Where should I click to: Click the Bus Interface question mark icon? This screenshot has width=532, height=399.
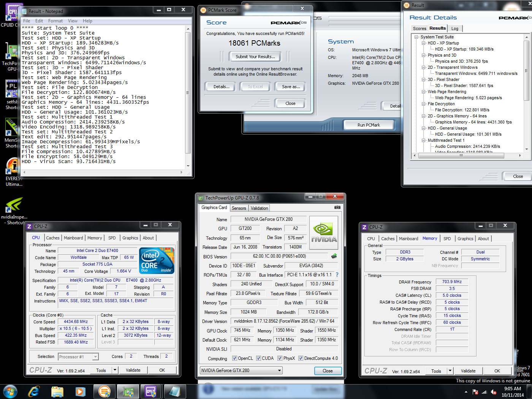coord(337,275)
